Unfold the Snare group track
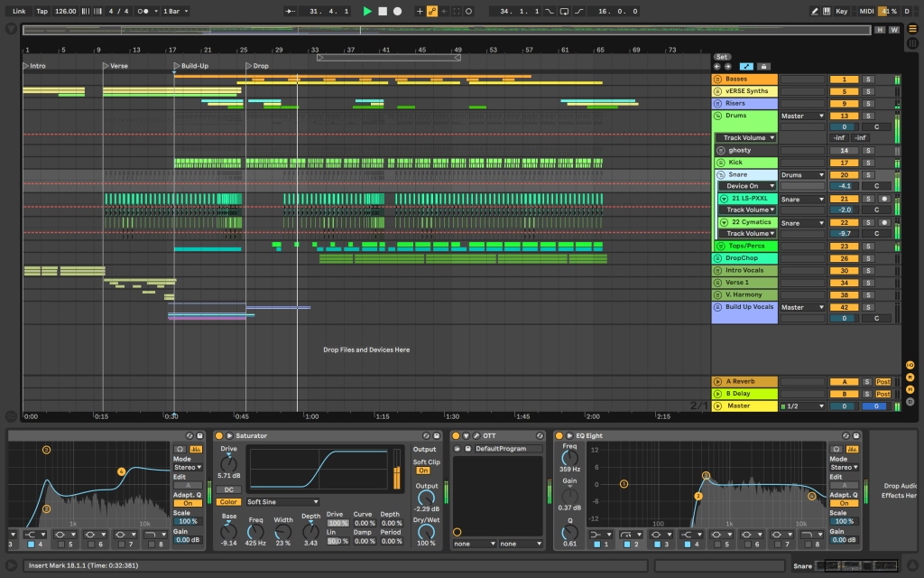924x578 pixels. [x=721, y=174]
